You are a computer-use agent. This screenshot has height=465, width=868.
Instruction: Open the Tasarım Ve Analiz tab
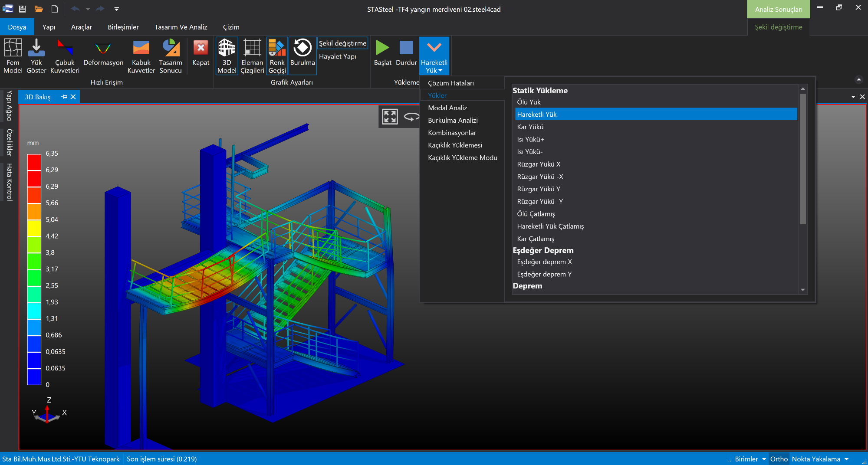pos(181,27)
